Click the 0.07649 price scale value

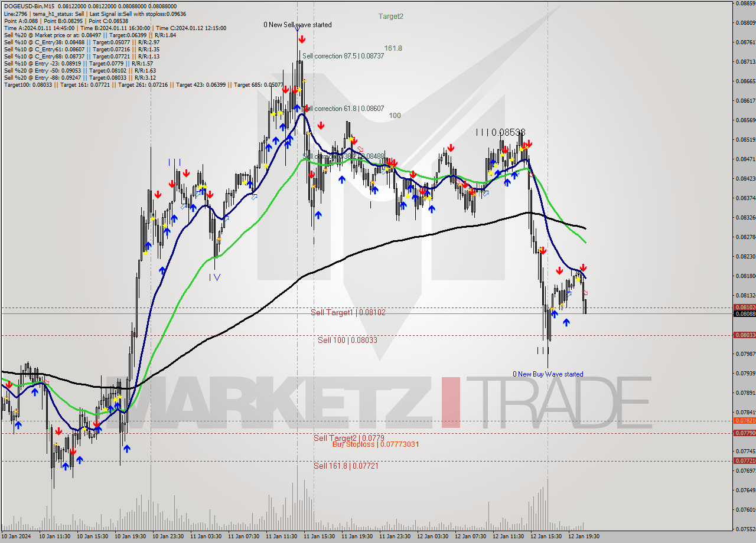tap(745, 490)
